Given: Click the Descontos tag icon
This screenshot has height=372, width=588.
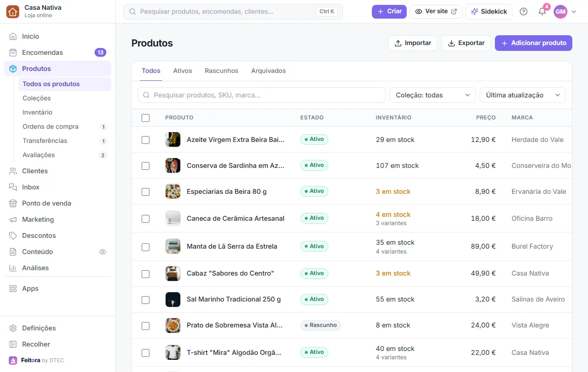Looking at the screenshot, I should tap(13, 235).
